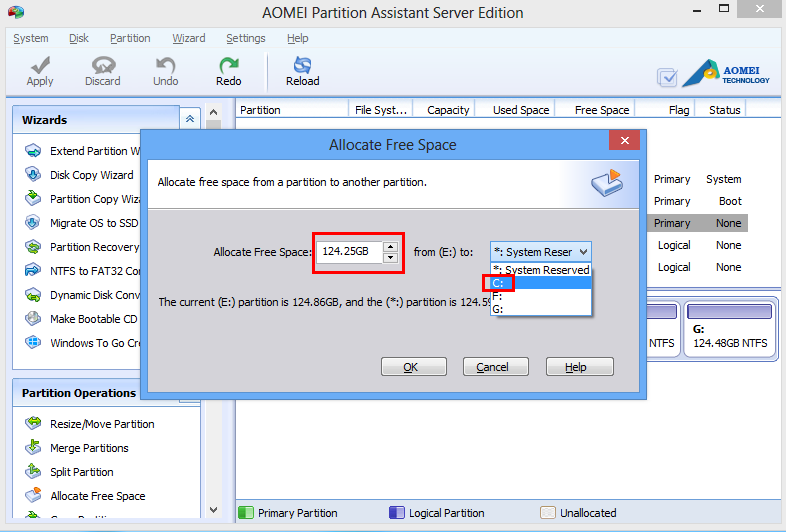Image resolution: width=786 pixels, height=532 pixels.
Task: Select the row with Primary System flag
Action: pos(697,179)
